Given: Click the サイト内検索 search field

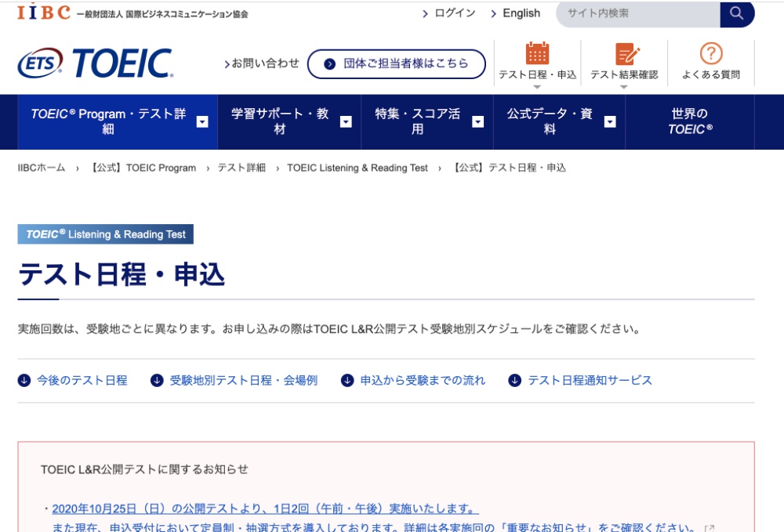Looking at the screenshot, I should 638,13.
